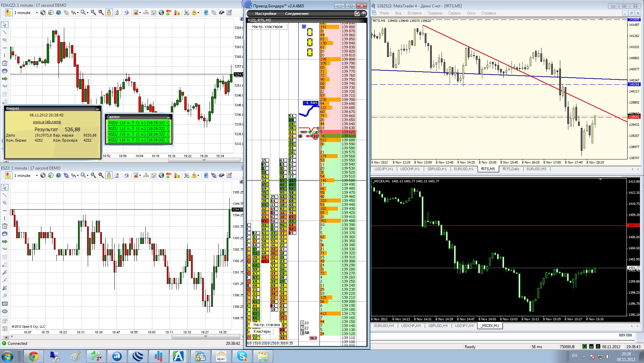Click the globe icon in FDAXZ2 chart toolbar
This screenshot has height=363, width=644.
coord(161,13)
